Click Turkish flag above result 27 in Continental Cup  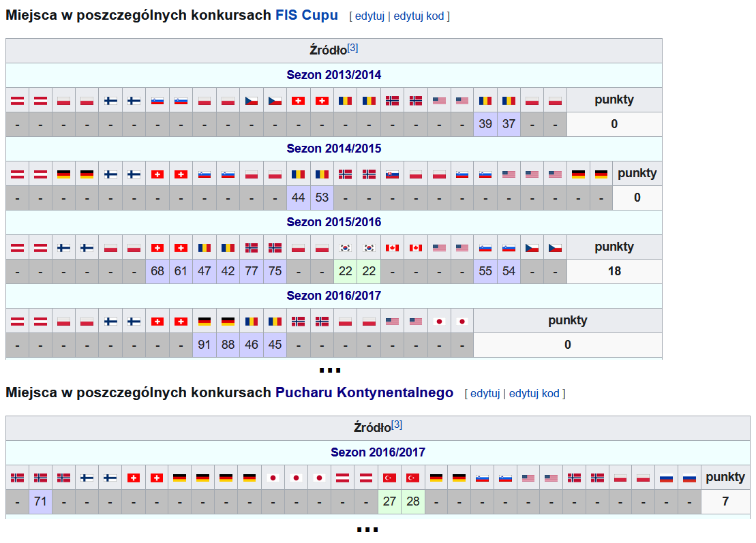coord(389,478)
